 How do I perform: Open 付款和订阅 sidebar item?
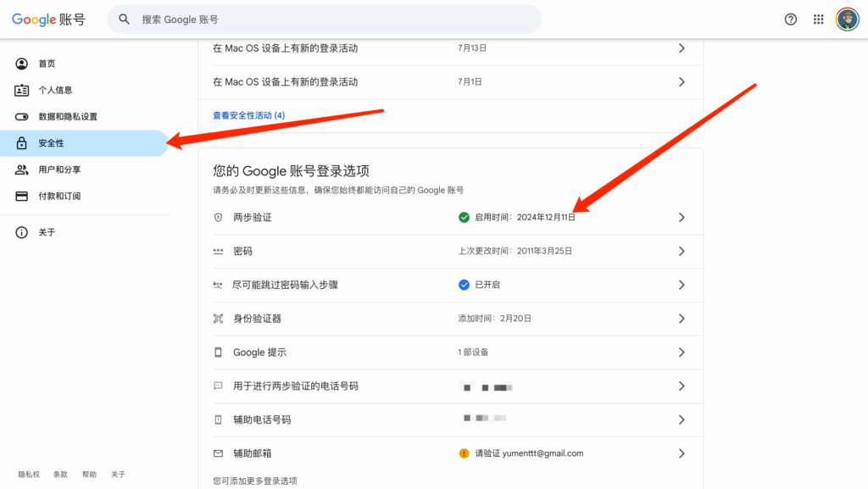click(84, 197)
